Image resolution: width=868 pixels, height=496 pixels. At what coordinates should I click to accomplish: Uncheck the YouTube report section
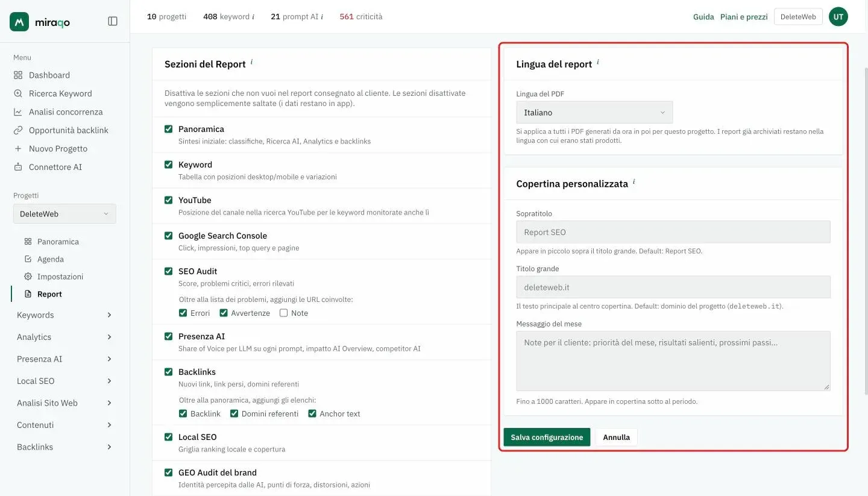coord(169,200)
